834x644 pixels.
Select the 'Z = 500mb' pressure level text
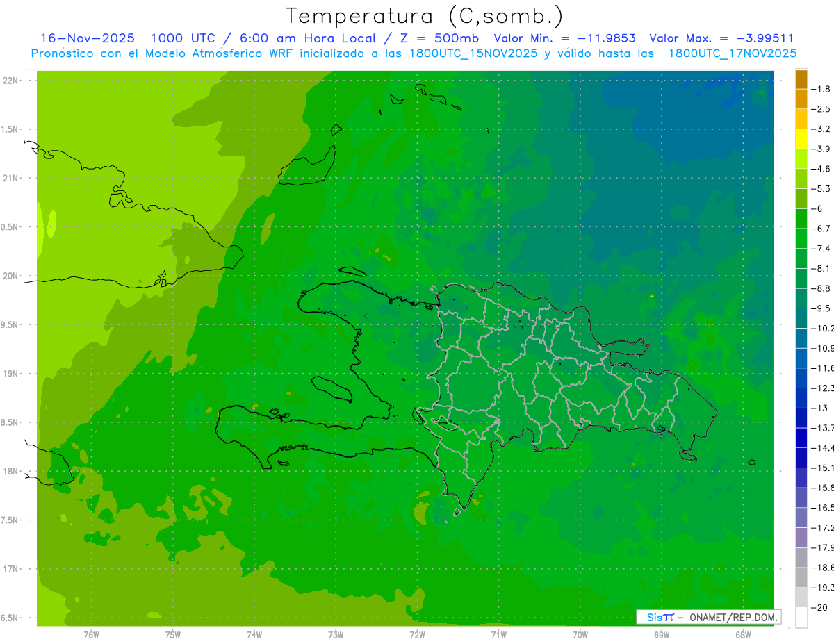[438, 38]
